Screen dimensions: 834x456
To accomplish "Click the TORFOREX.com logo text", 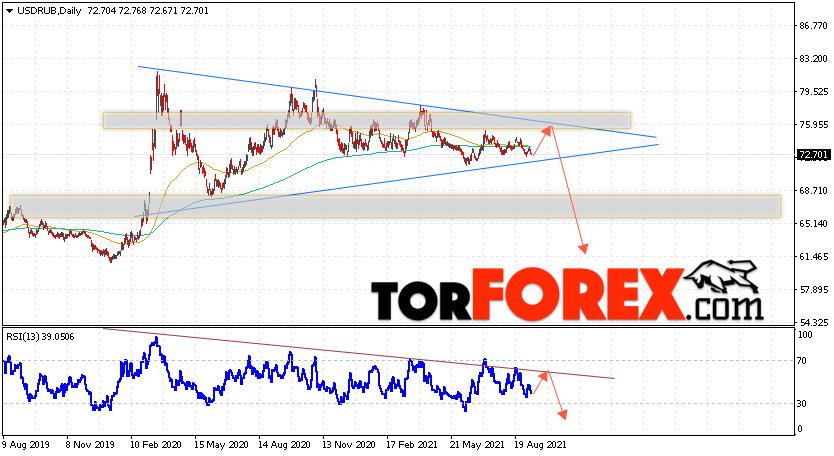I will (567, 294).
